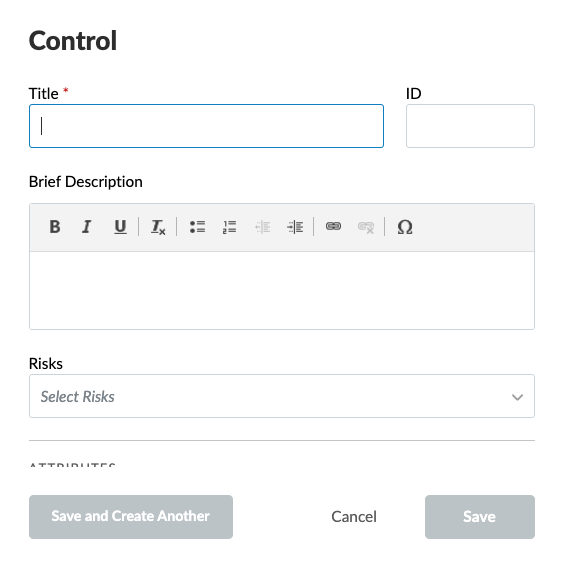The height and width of the screenshot is (563, 564).
Task: Open the Select Risks dropdown
Action: [x=282, y=396]
